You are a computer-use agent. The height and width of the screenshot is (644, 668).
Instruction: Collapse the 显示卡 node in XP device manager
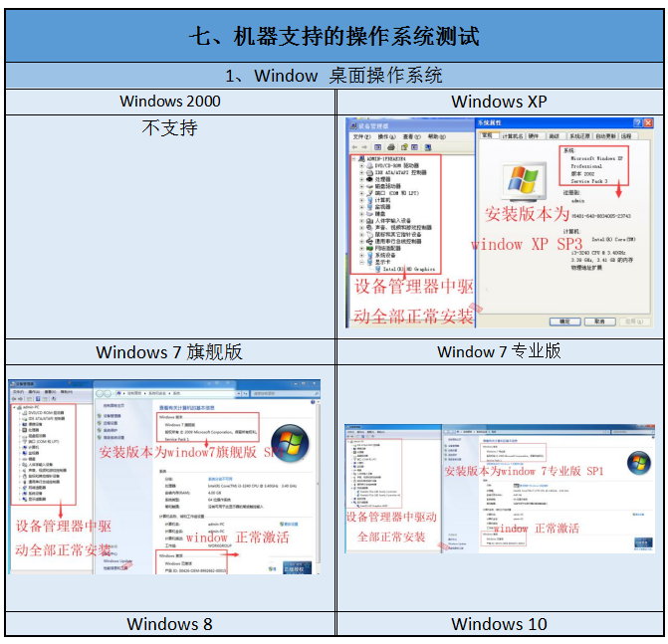click(360, 262)
